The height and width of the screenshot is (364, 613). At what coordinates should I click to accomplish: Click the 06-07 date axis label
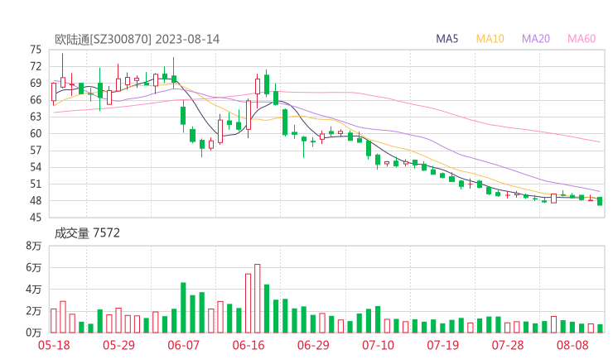[x=183, y=345]
